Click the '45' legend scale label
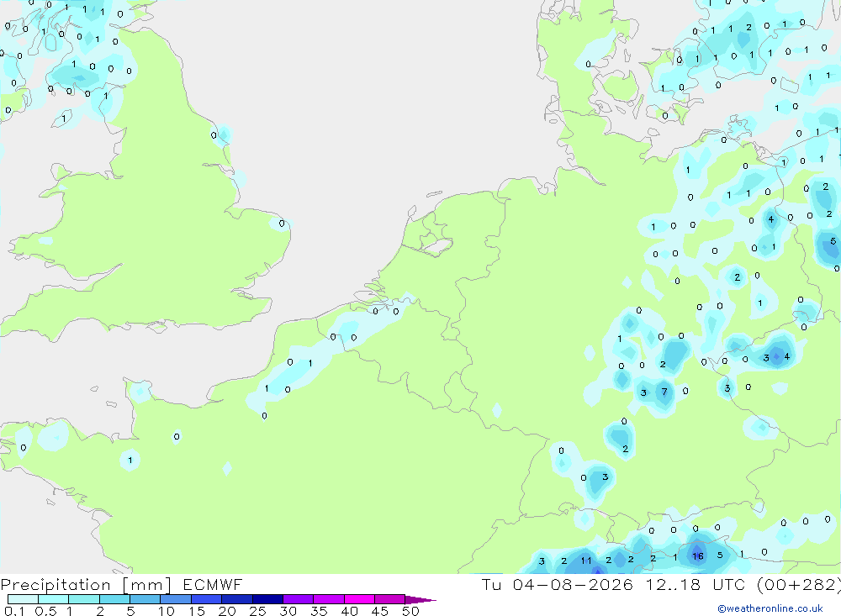 point(380,611)
